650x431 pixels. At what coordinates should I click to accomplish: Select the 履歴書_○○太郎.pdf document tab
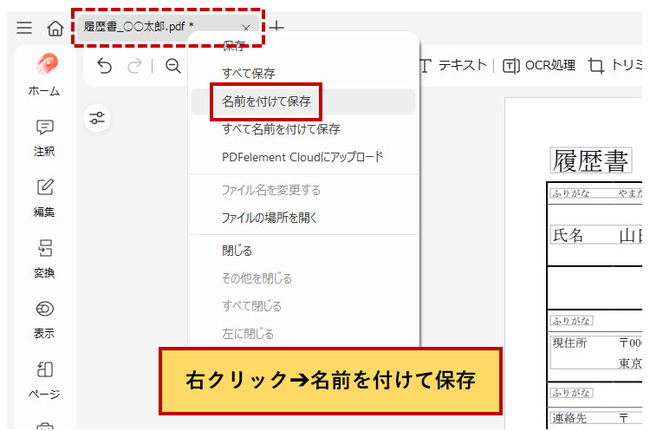(x=168, y=27)
